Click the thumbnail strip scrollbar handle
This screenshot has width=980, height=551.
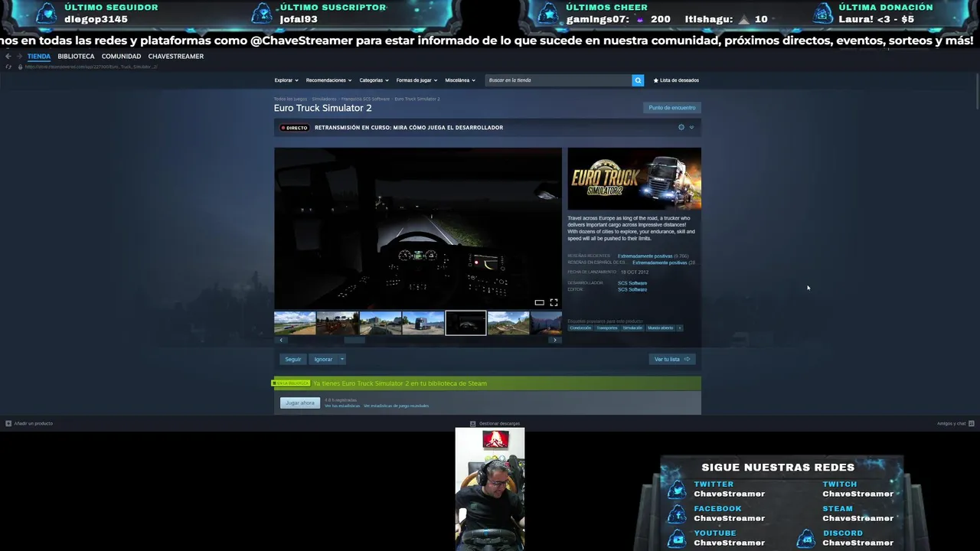[x=354, y=340]
